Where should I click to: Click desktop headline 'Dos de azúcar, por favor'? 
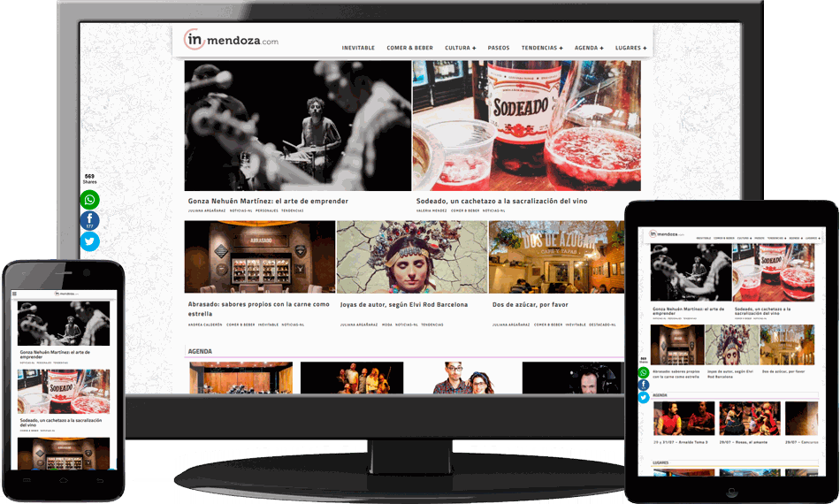530,304
